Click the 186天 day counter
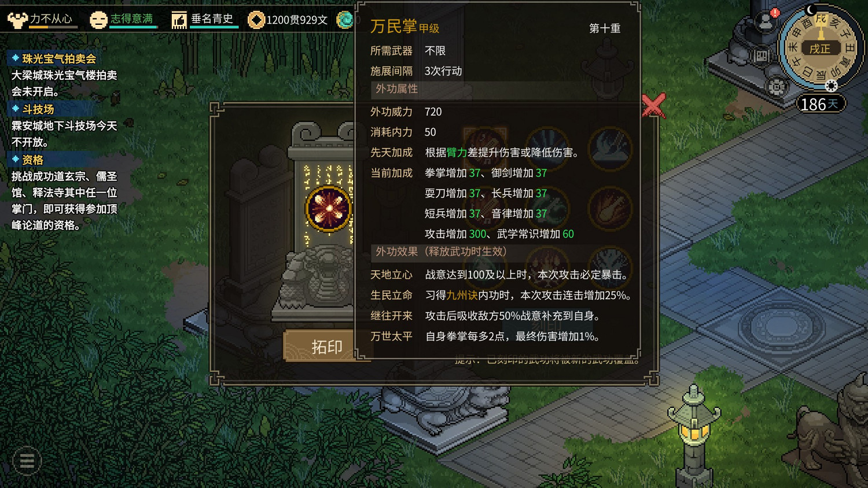Viewport: 868px width, 488px height. click(x=819, y=104)
